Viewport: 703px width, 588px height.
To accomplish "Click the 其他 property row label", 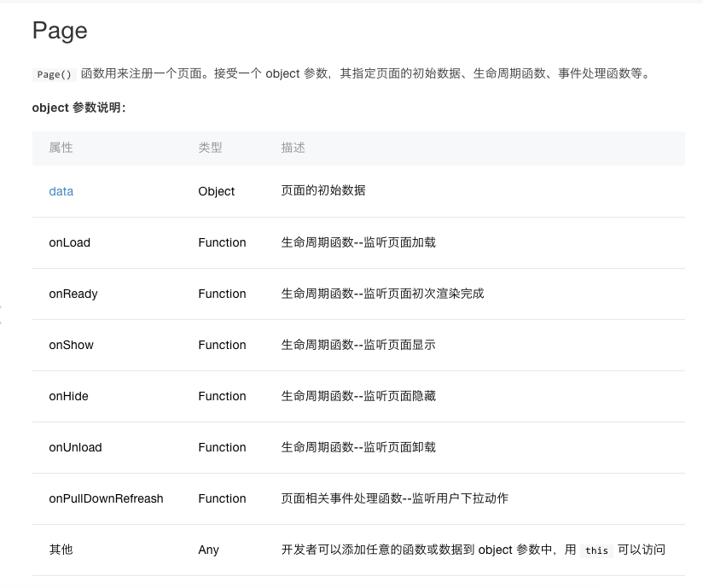I will (x=61, y=550).
